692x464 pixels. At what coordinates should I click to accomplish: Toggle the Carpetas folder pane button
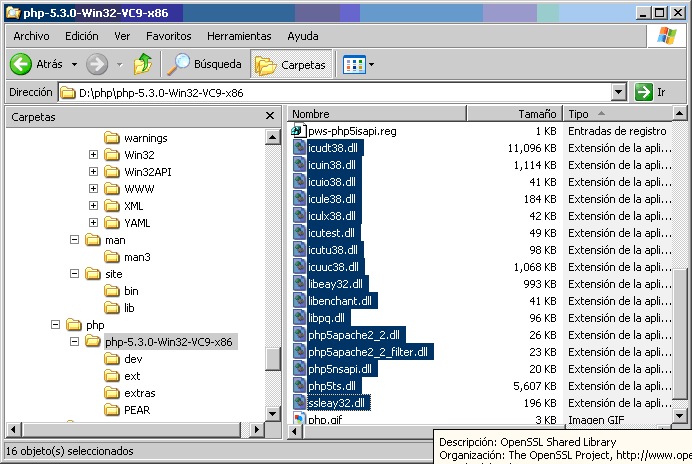[291, 64]
